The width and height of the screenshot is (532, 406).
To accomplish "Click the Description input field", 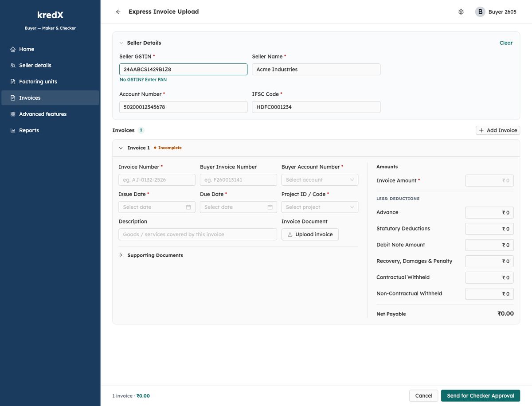I will pos(198,234).
